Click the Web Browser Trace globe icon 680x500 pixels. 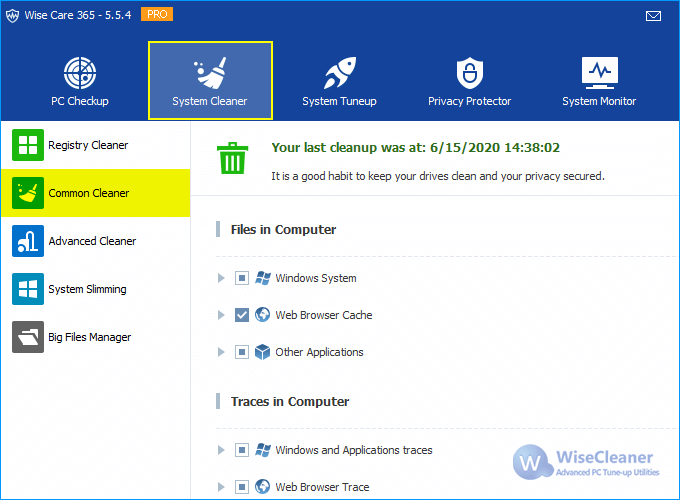262,487
